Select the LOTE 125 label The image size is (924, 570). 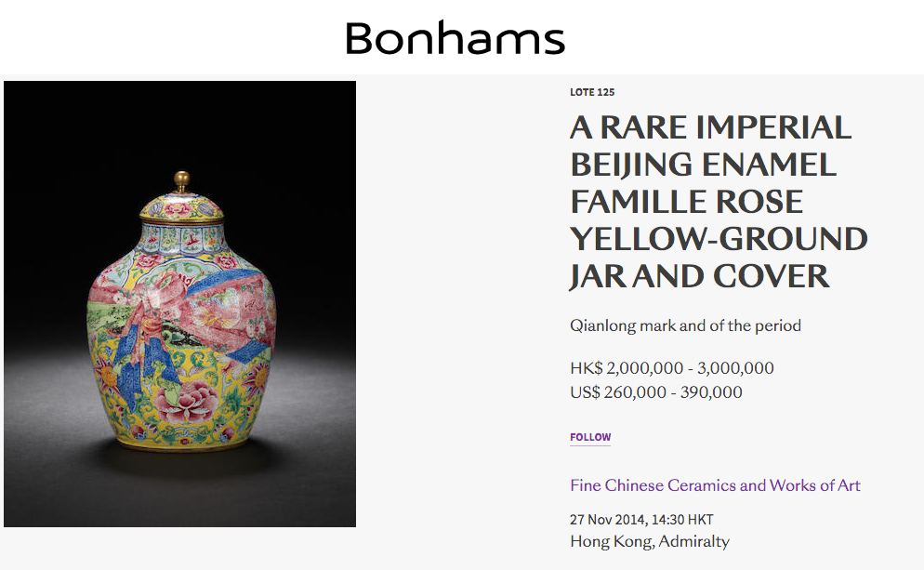tap(592, 92)
